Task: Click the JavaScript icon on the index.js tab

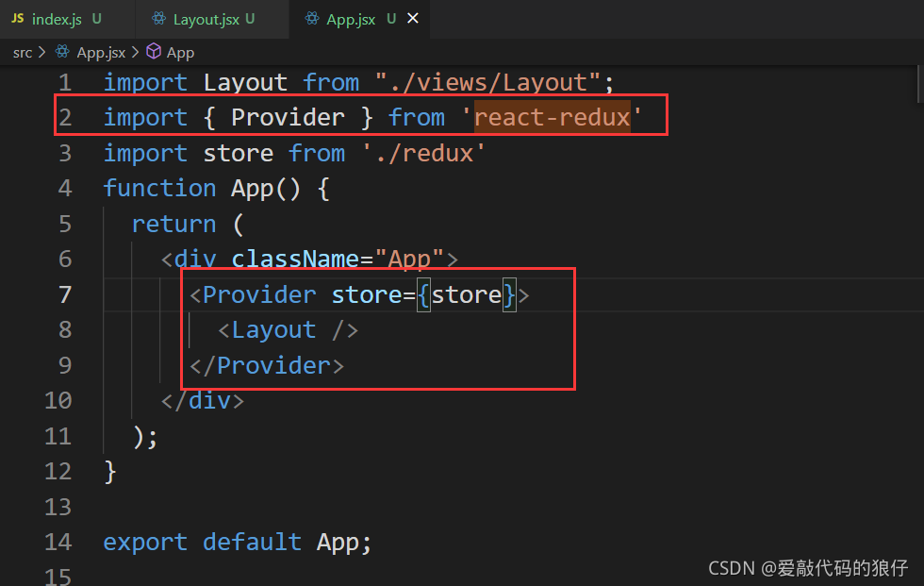Action: point(17,18)
